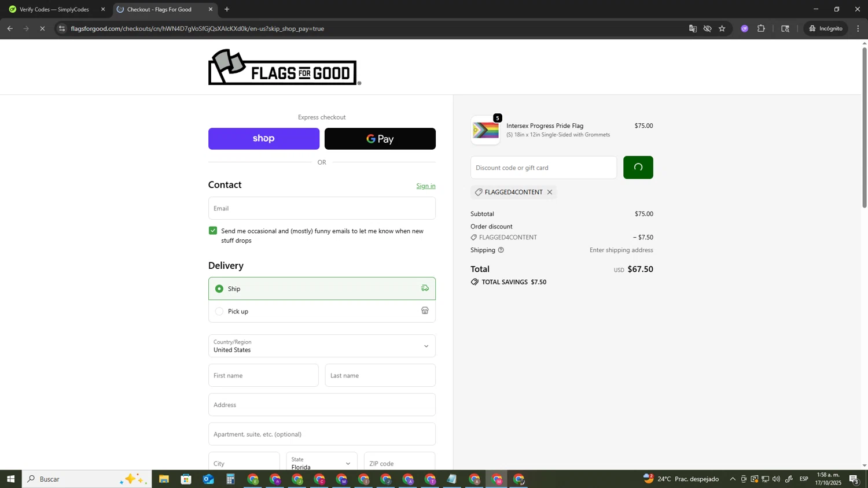Click the shipping info question icon
Viewport: 868px width, 488px height.
[x=501, y=250]
